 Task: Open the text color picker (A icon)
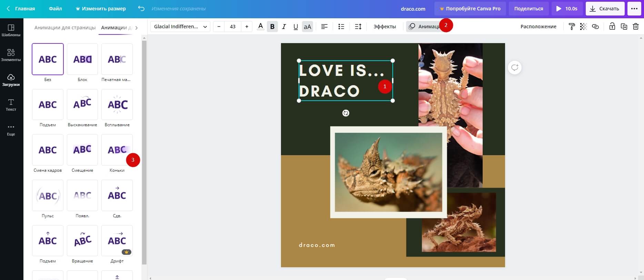261,27
